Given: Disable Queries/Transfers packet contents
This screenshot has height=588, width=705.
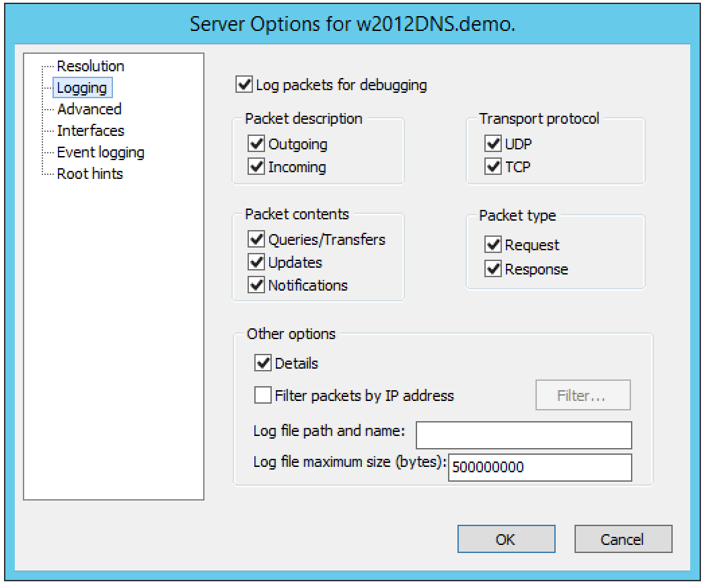Looking at the screenshot, I should 256,239.
